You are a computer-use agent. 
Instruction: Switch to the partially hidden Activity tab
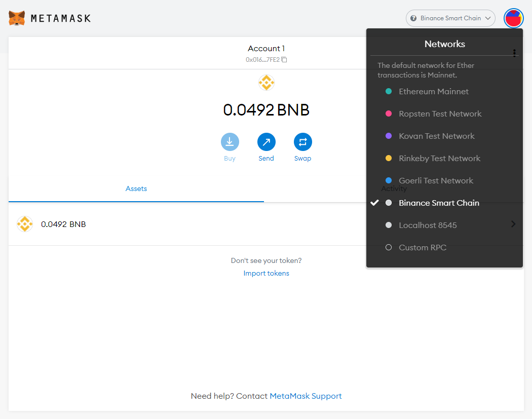(x=394, y=188)
